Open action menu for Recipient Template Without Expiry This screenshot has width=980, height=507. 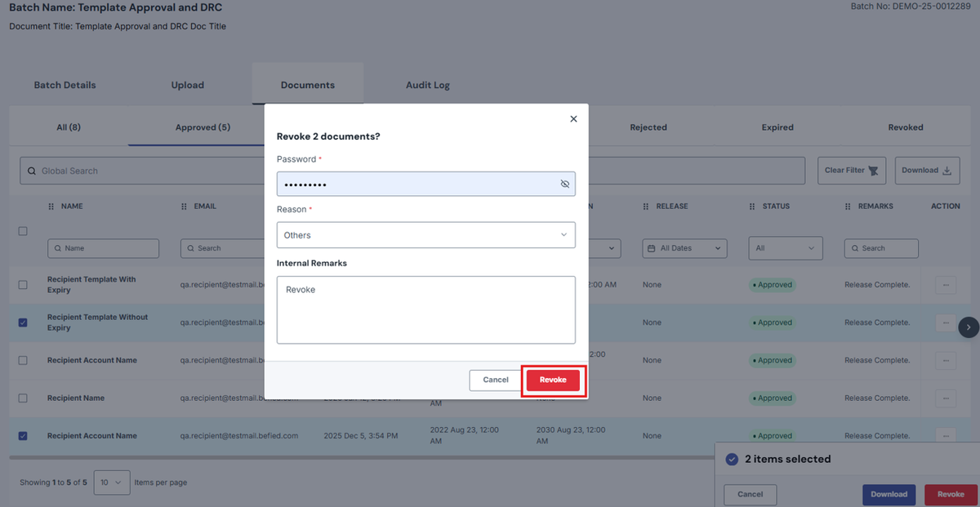tap(946, 322)
